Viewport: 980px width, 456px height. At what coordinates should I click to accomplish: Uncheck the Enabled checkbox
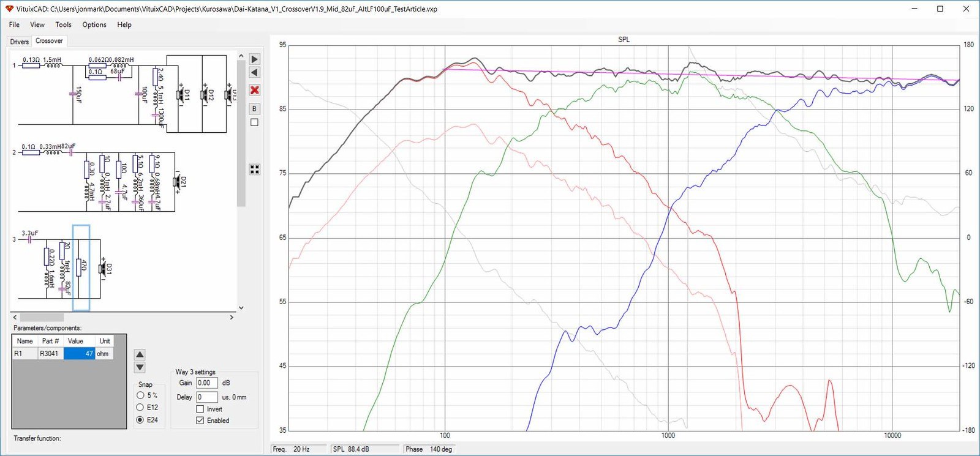(200, 420)
